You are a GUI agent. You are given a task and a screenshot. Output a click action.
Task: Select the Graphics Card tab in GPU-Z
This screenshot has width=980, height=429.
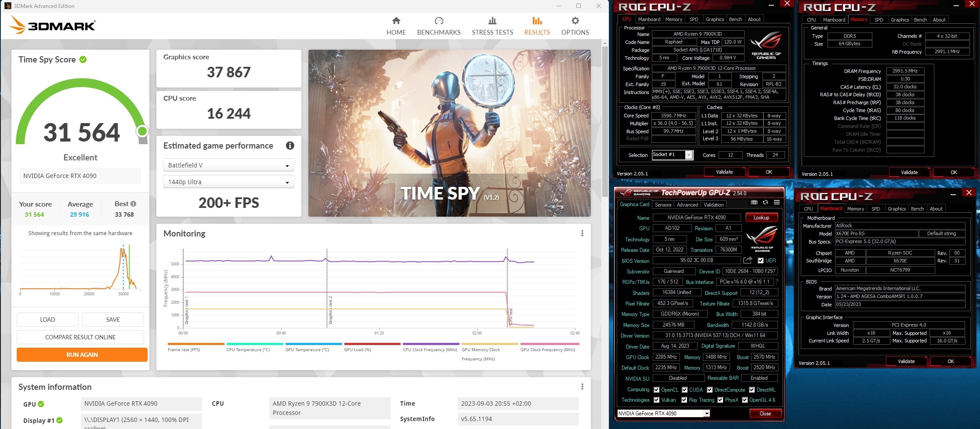pyautogui.click(x=634, y=204)
